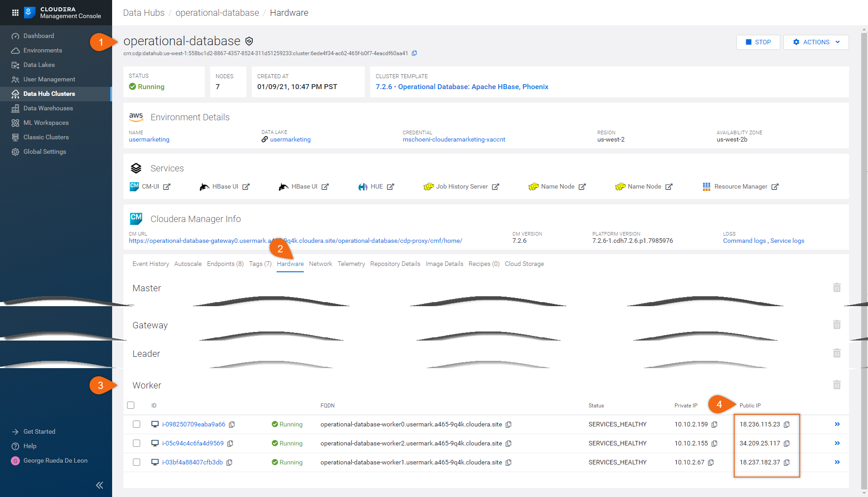Expand details for worker2 row
The image size is (868, 497).
pyautogui.click(x=837, y=443)
